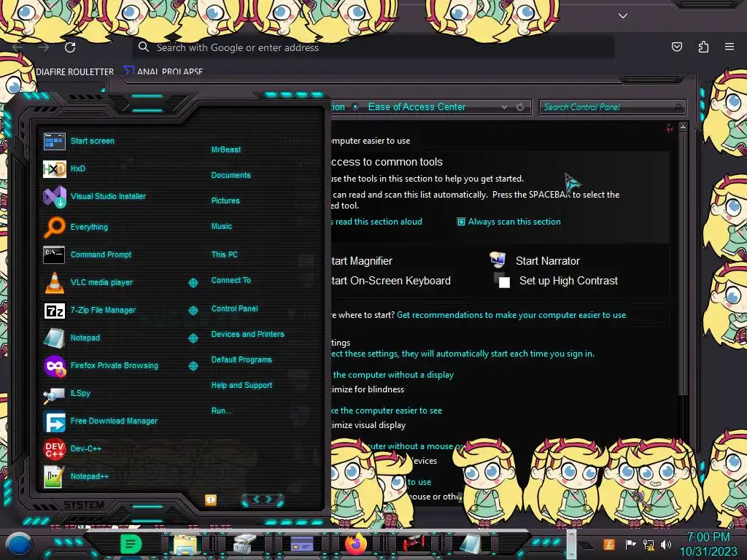The height and width of the screenshot is (560, 747).
Task: Open MrBeast user folder
Action: pyautogui.click(x=226, y=149)
